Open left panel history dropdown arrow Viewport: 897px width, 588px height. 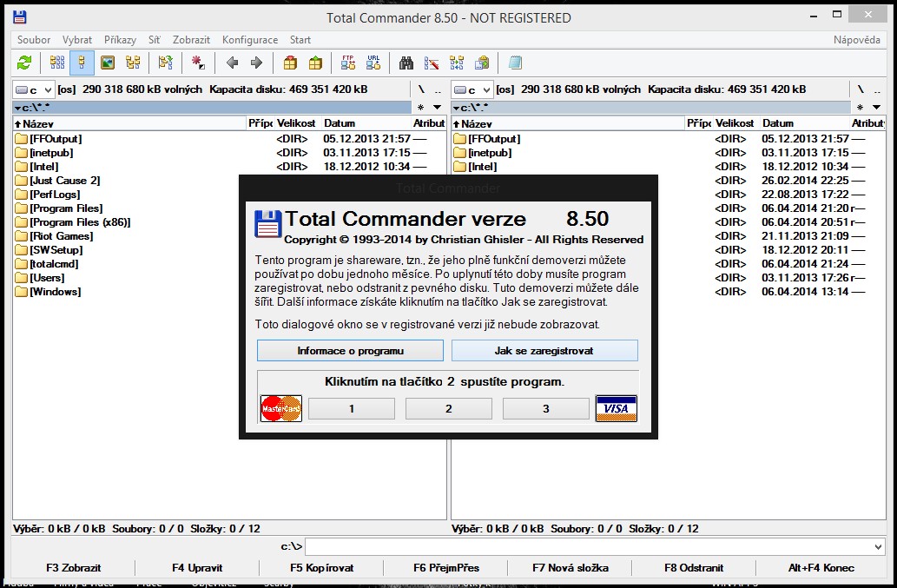[x=437, y=108]
